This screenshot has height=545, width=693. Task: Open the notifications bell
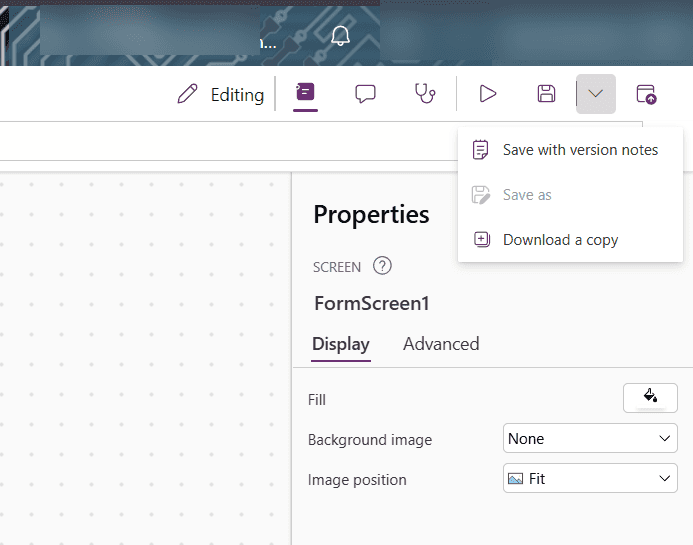click(340, 36)
